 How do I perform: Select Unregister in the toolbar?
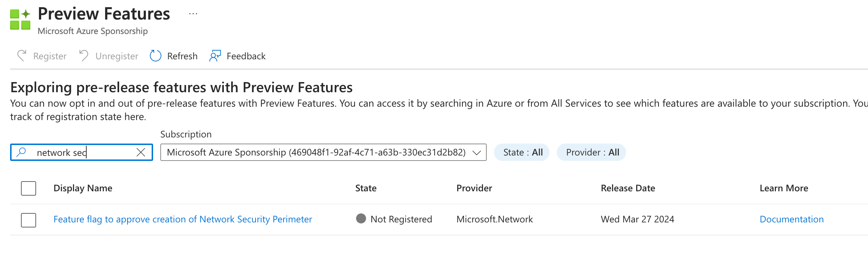[108, 56]
